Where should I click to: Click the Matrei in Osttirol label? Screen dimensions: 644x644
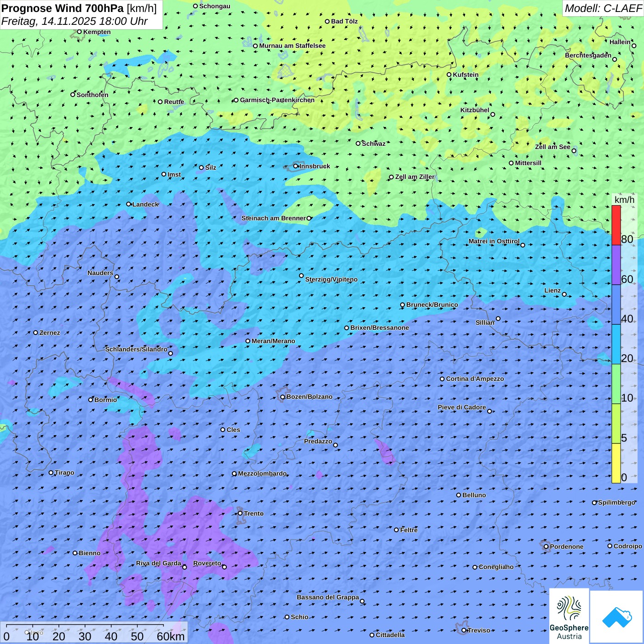click(x=494, y=241)
